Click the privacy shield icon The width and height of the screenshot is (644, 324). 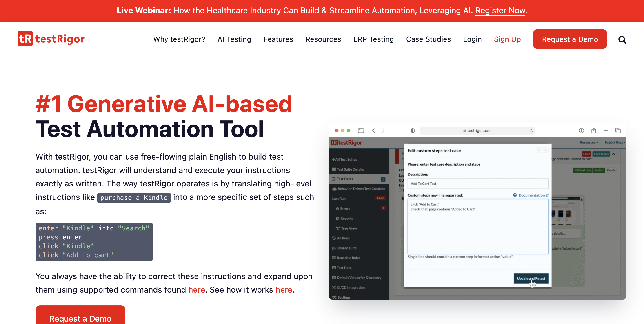(413, 131)
